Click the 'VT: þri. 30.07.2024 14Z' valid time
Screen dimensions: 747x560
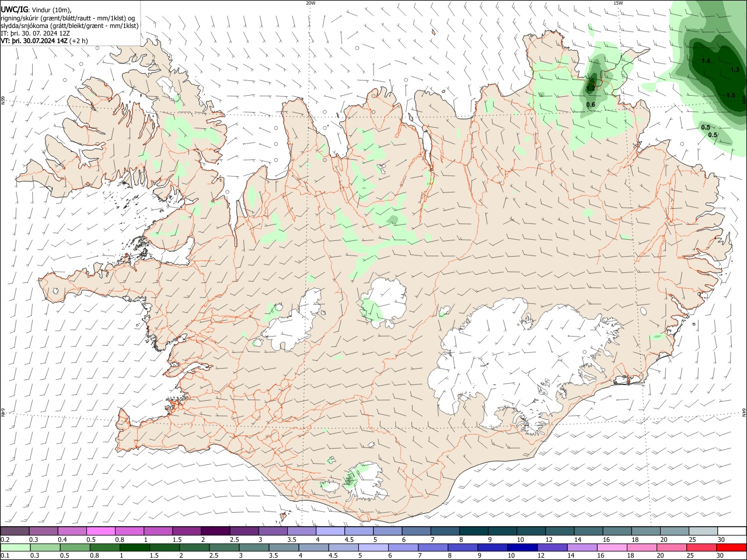34,41
